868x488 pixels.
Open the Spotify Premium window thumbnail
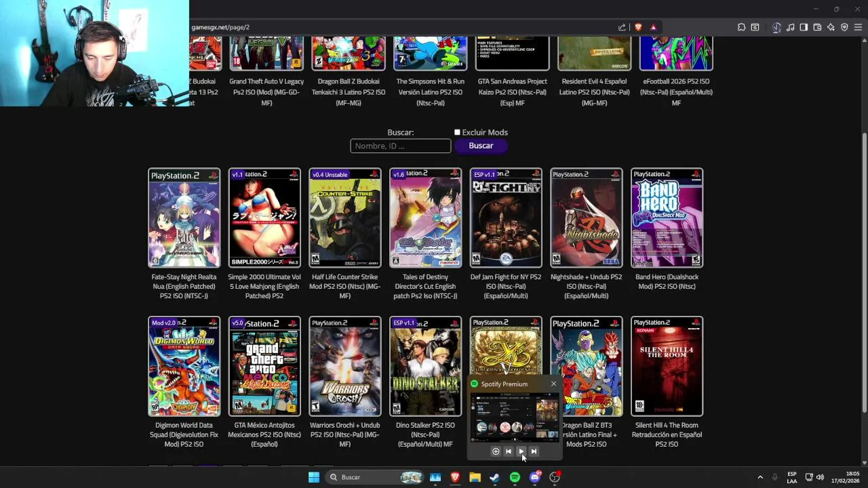[515, 417]
